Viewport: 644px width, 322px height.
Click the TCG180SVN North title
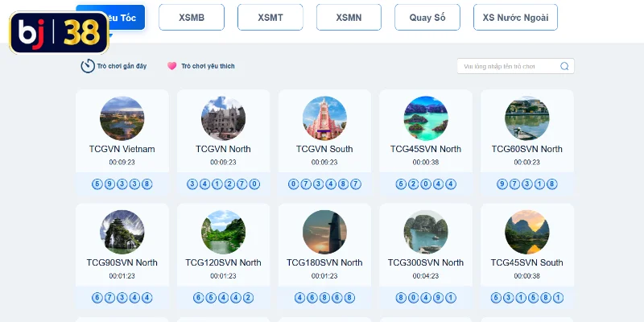[324, 263]
